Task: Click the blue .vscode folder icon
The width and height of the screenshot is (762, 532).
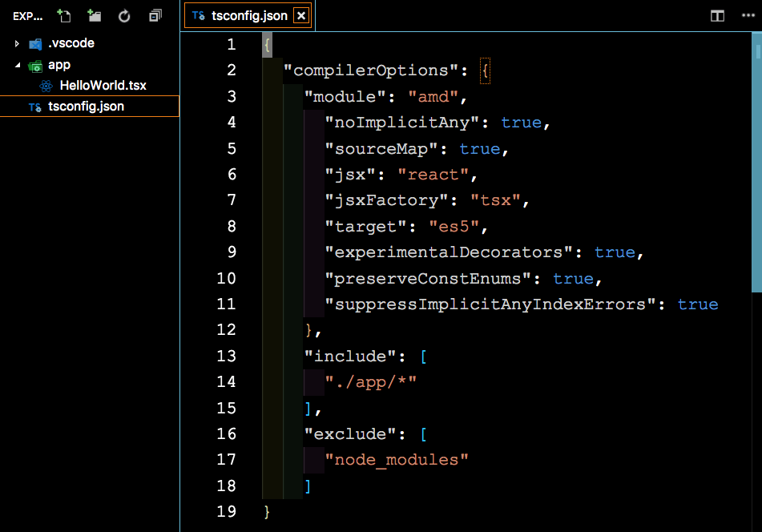Action: (35, 44)
